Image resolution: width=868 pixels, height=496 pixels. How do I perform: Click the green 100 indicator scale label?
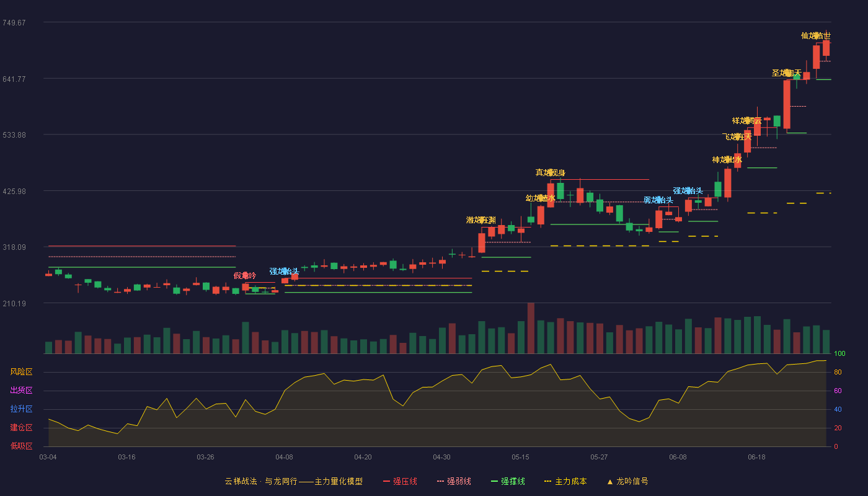tap(839, 354)
